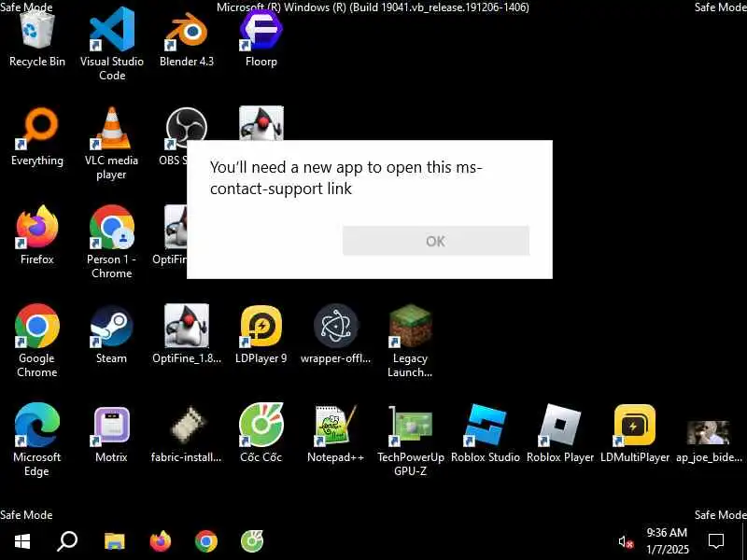Image resolution: width=747 pixels, height=560 pixels.
Task: Open the clock showing 9:36 AM
Action: (x=667, y=541)
